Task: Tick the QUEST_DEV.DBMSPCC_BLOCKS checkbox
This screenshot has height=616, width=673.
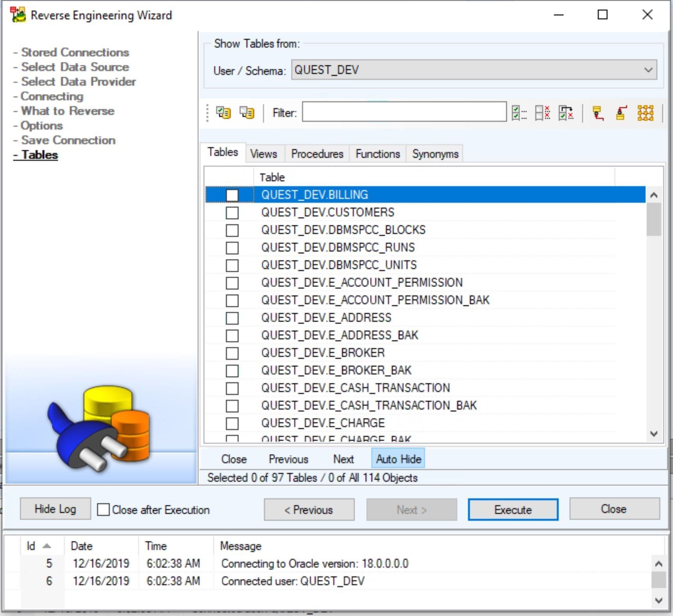Action: 232,230
